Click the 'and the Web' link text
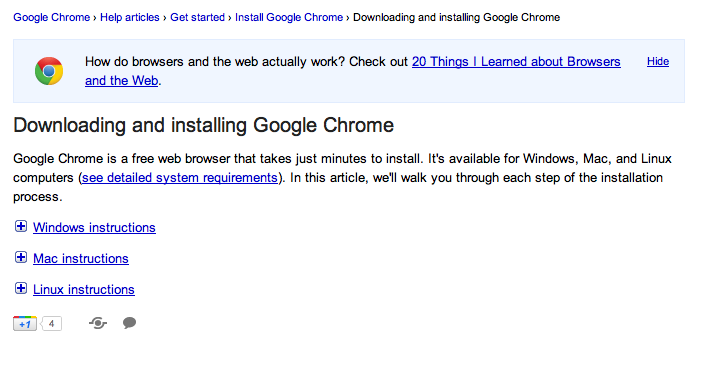 (x=122, y=81)
